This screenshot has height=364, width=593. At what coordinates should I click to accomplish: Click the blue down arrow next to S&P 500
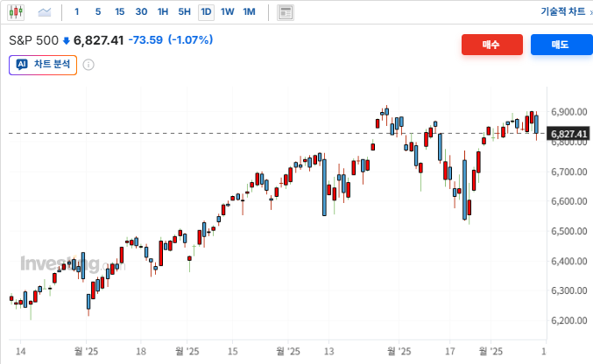click(67, 41)
